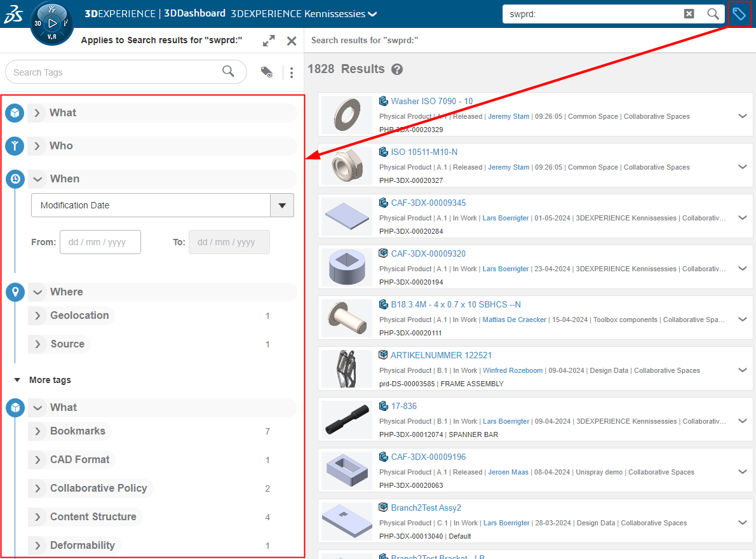Click the type icon for 17-836
Image resolution: width=756 pixels, height=559 pixels.
coord(384,407)
